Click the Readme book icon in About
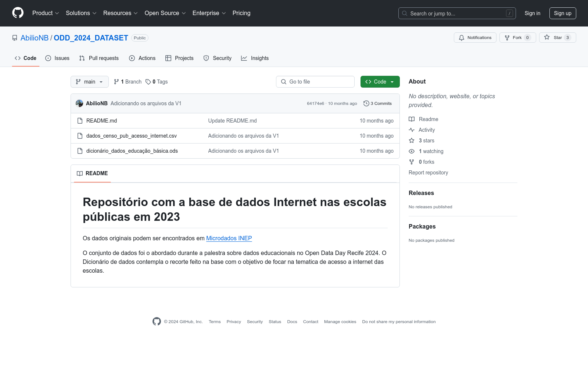 click(x=412, y=119)
